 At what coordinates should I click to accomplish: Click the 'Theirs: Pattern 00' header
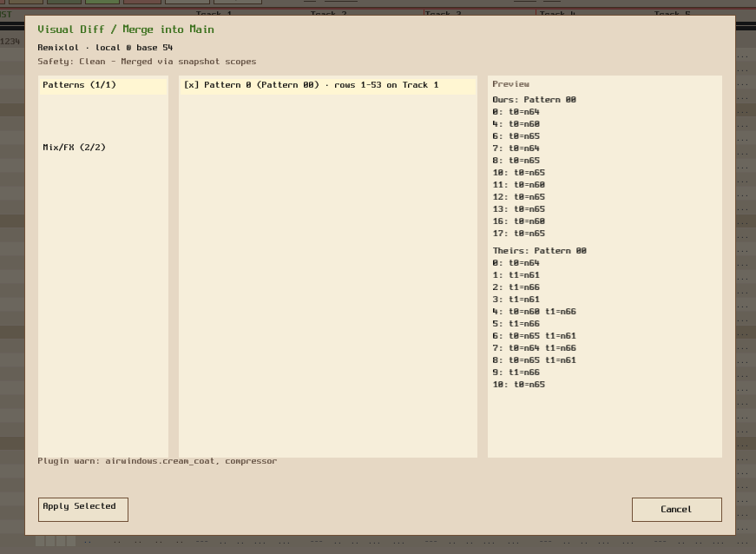click(540, 251)
